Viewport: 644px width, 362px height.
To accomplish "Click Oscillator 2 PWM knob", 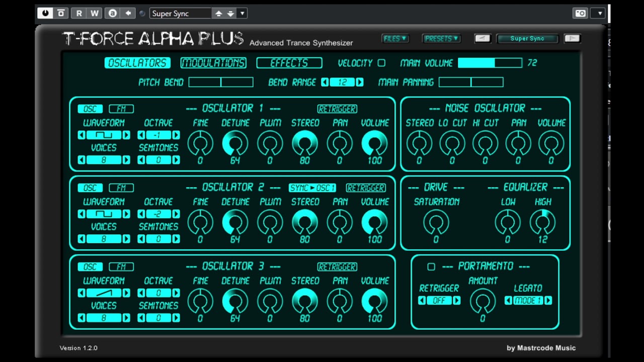I will point(270,222).
